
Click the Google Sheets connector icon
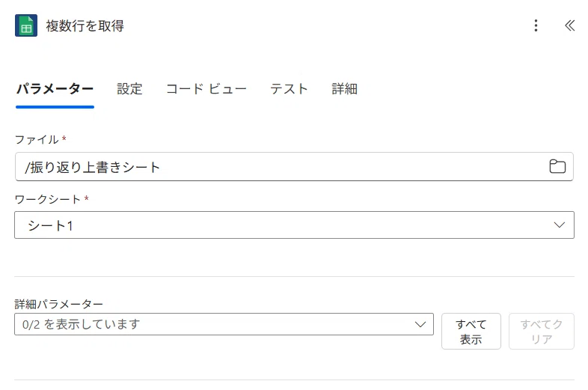point(26,25)
